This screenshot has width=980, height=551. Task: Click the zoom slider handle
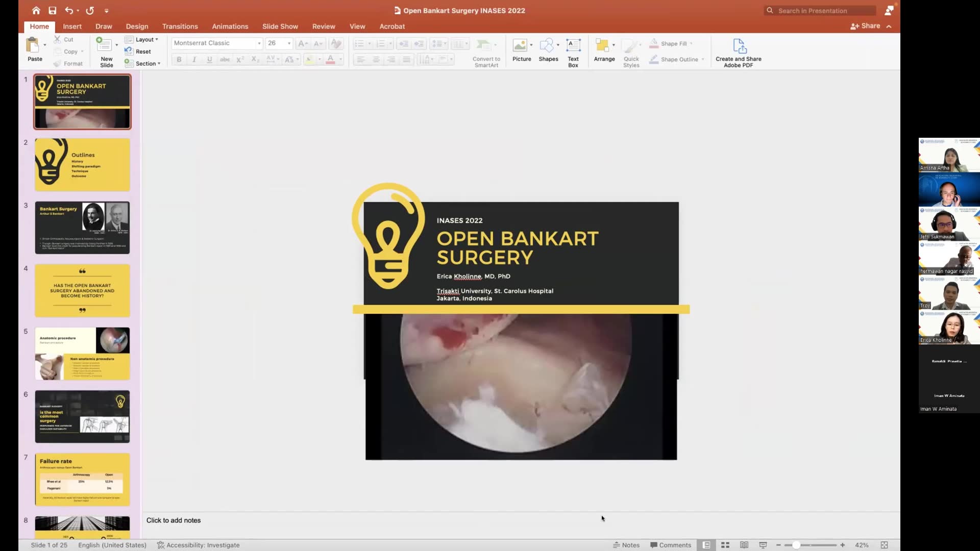coord(796,545)
